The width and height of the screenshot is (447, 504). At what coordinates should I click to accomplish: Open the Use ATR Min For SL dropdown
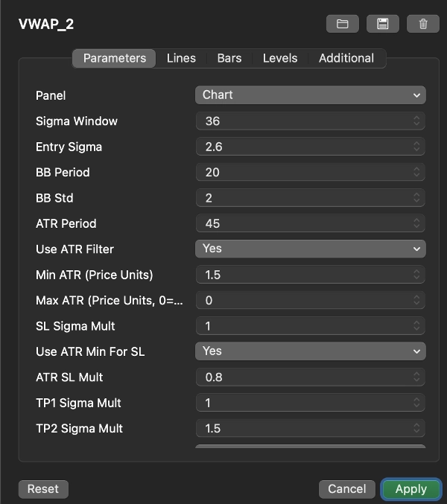click(311, 351)
